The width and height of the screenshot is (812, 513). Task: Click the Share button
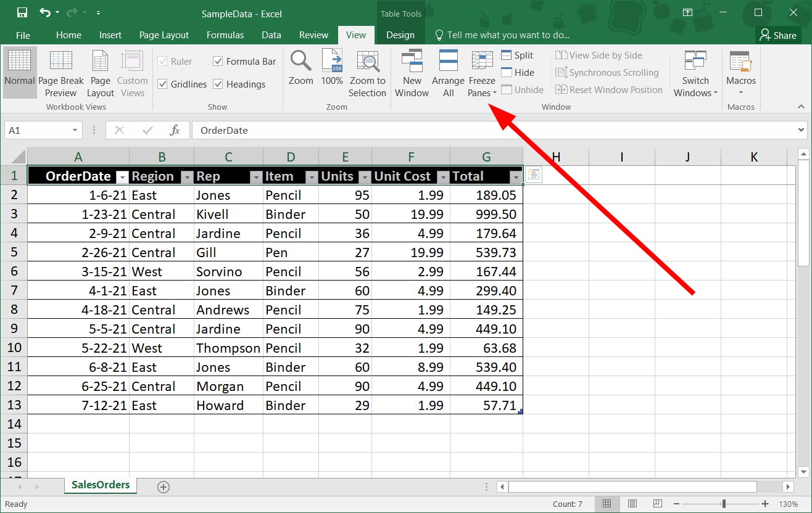point(778,35)
